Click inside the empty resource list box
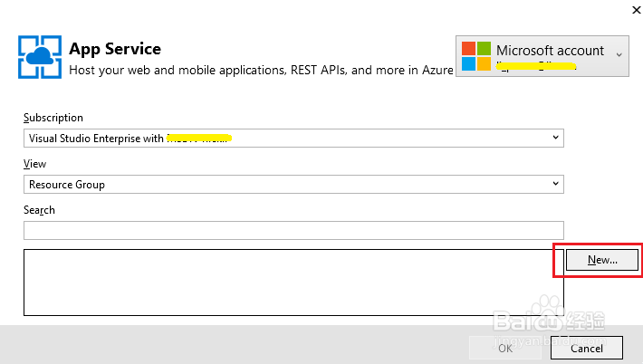The height and width of the screenshot is (364, 643). coord(293,283)
